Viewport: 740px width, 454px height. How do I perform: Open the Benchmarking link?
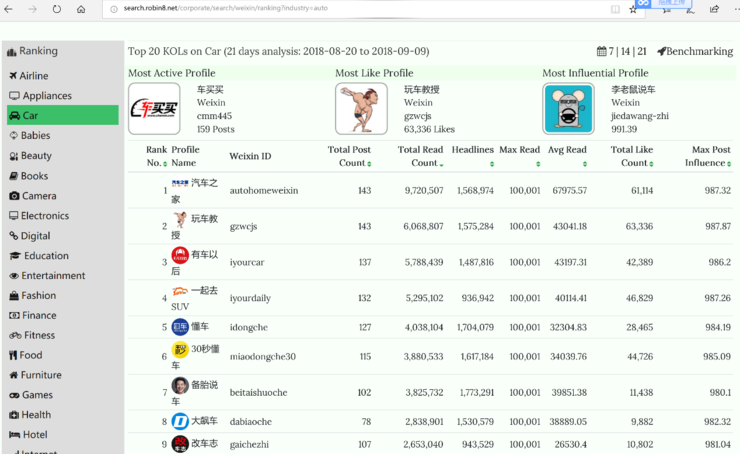coord(695,51)
